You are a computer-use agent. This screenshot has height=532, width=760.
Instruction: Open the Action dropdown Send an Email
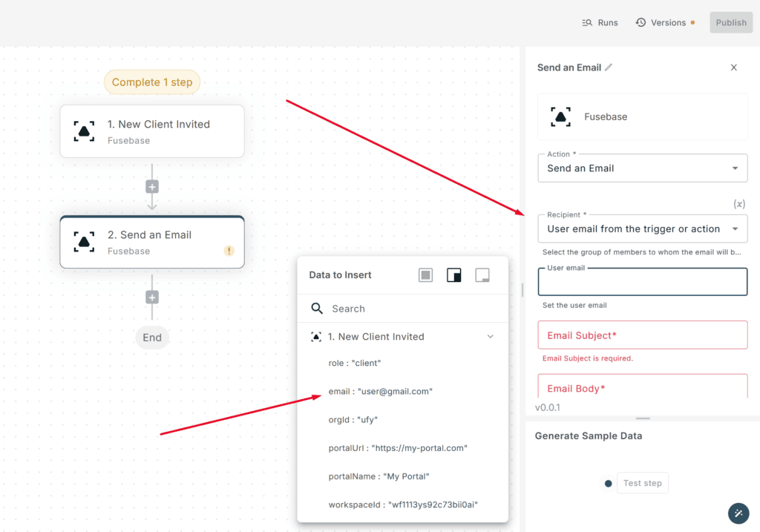coord(642,168)
